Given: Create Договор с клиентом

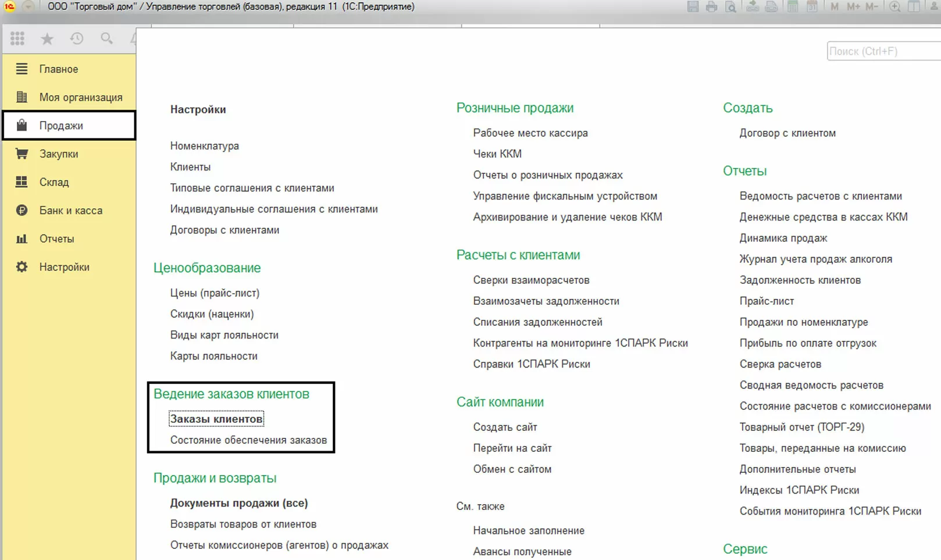Looking at the screenshot, I should click(787, 133).
